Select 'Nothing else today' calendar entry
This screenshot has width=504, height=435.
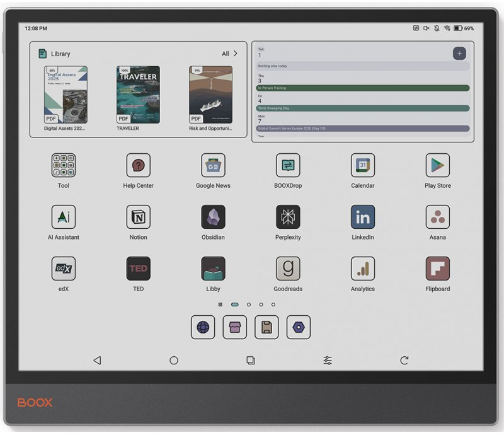tap(363, 66)
